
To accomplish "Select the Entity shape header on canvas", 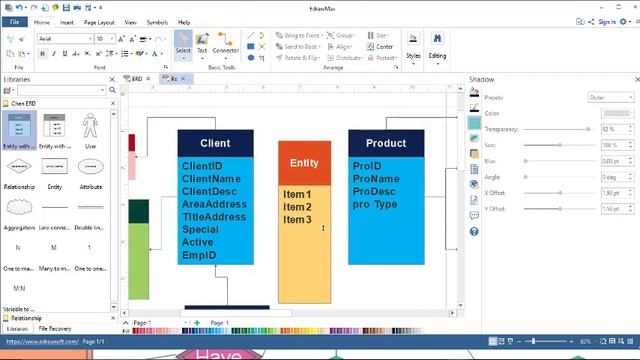I will tap(304, 163).
